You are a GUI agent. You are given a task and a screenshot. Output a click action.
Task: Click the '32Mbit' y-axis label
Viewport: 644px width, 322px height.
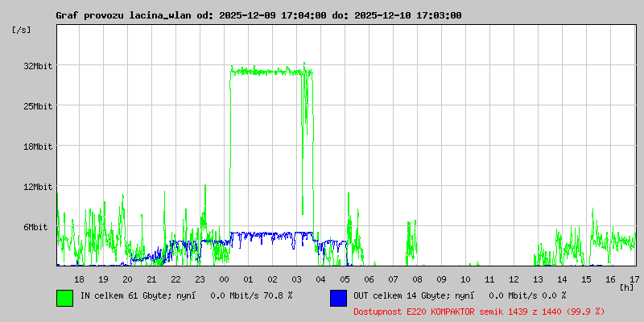pyautogui.click(x=38, y=66)
